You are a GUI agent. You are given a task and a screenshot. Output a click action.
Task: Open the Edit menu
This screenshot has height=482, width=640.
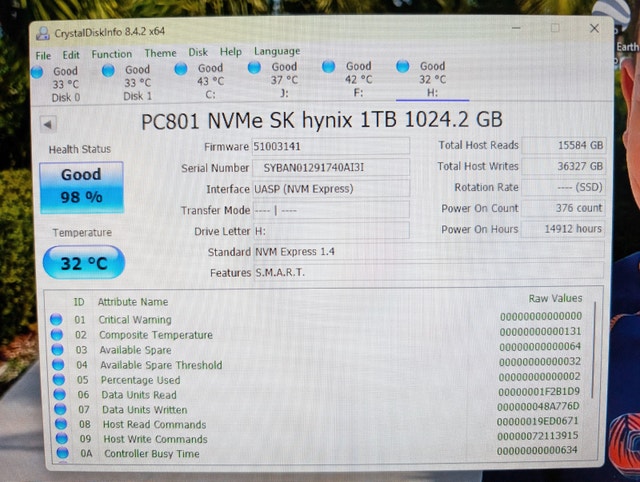[71, 55]
